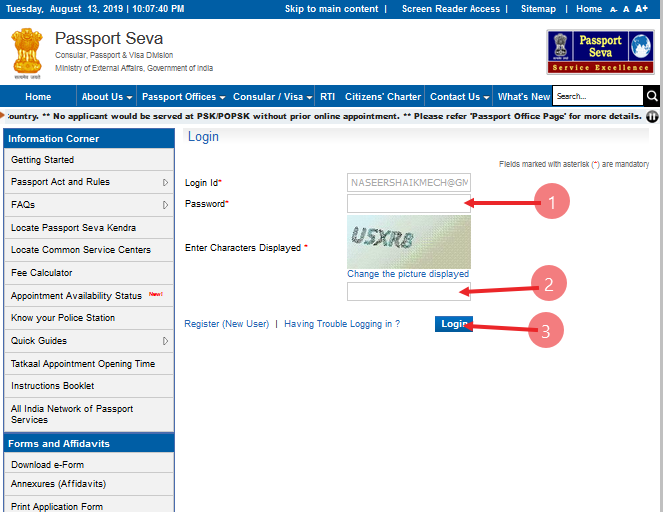
Task: Click the top bar Home link
Action: (x=589, y=9)
